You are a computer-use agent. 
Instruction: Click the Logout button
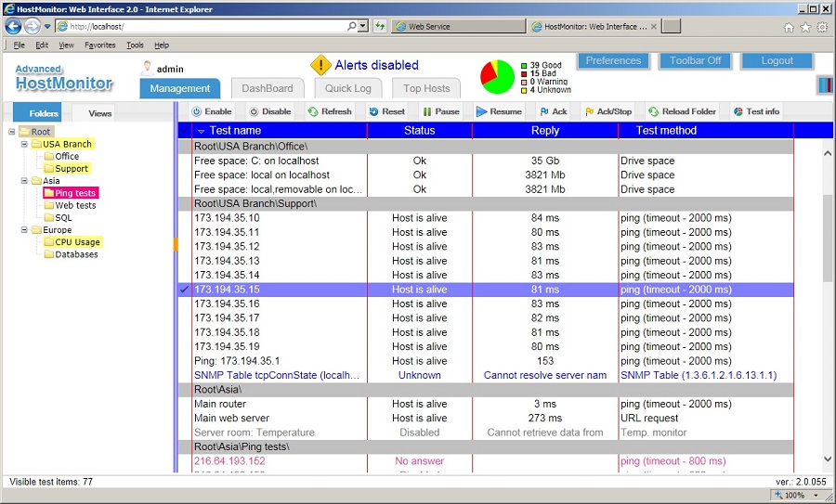(x=777, y=60)
